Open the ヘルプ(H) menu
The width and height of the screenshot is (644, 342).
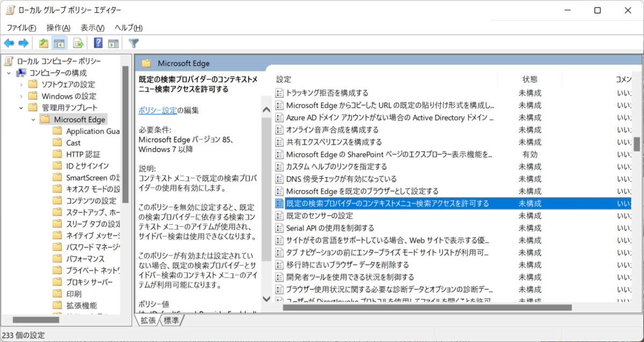[x=128, y=28]
